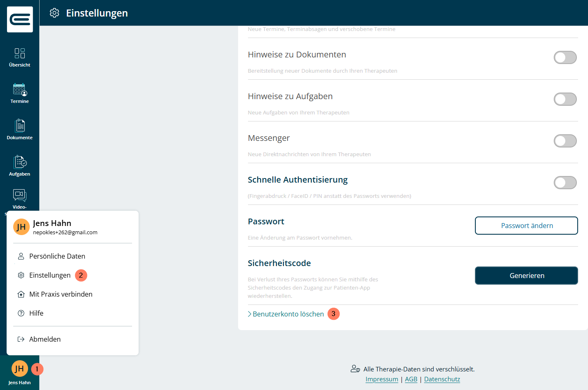This screenshot has height=390, width=588.
Task: Open the Impressum link
Action: 382,379
